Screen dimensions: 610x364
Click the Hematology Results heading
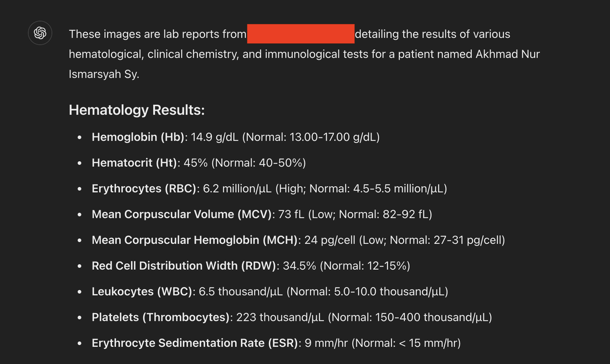[x=136, y=110]
